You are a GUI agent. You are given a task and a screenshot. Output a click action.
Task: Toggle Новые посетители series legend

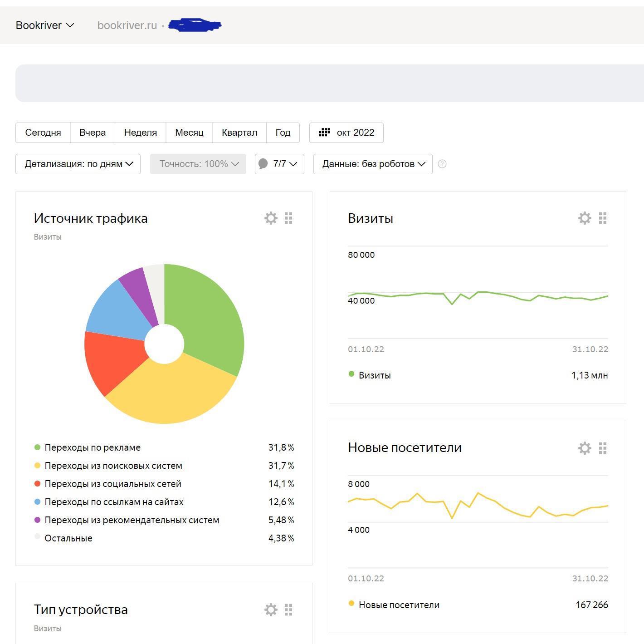(399, 605)
